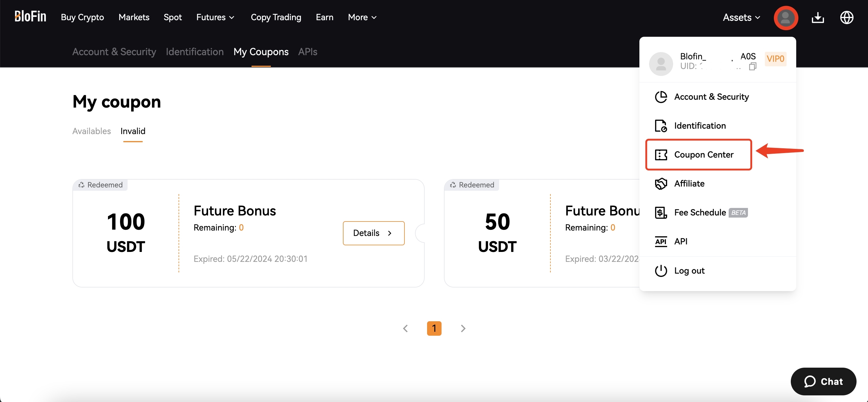This screenshot has height=402, width=868.
Task: Click the Affiliate handshake icon
Action: [x=661, y=184]
